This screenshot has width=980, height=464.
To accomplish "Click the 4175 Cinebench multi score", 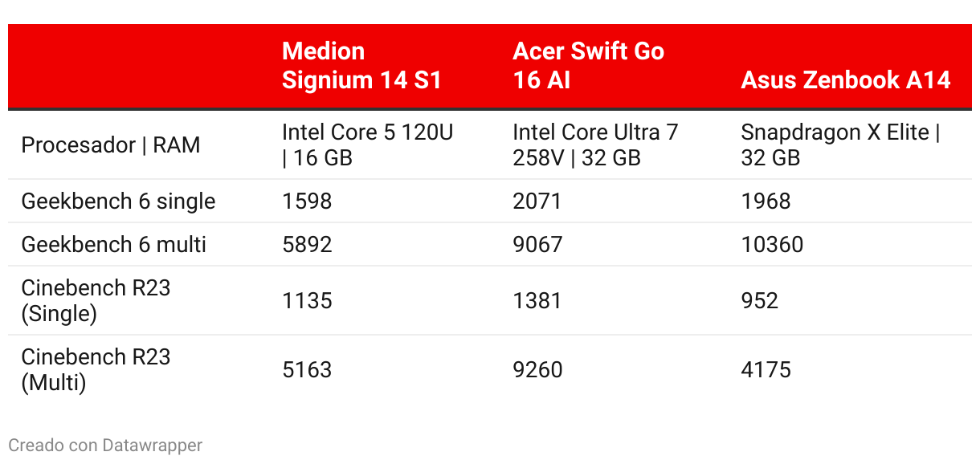I will coord(766,369).
